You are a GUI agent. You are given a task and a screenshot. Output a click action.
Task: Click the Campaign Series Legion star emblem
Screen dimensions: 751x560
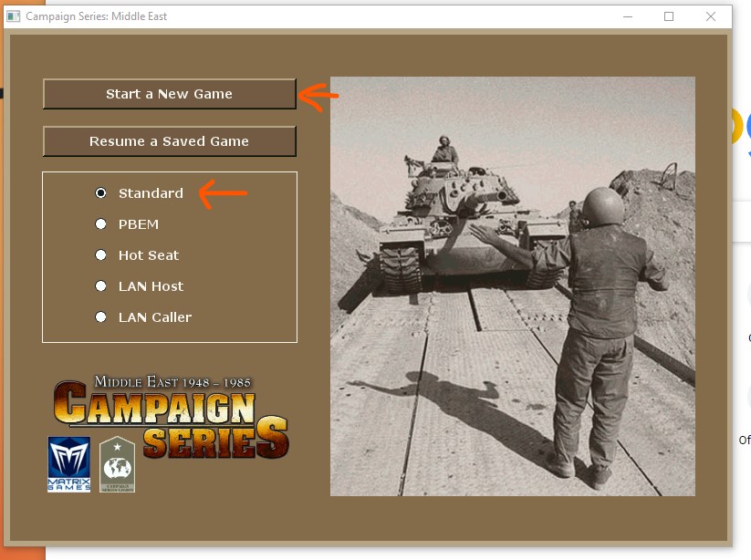[116, 463]
